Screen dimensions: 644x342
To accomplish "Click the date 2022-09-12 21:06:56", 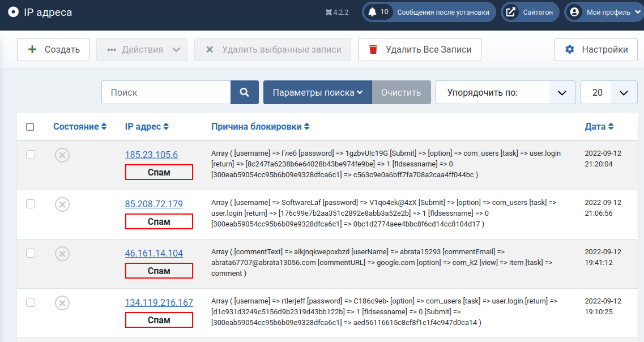I will 603,208.
